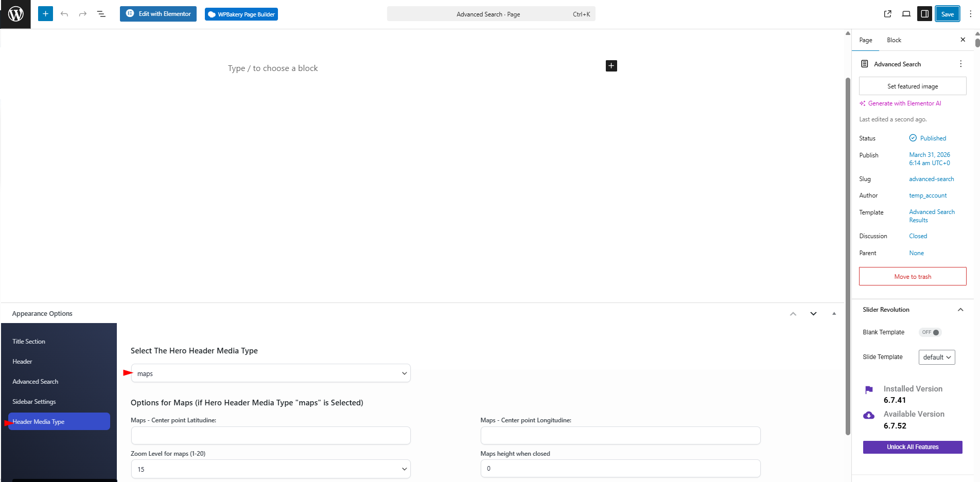Screen dimensions: 980x482
Task: Open the Document Overview list icon
Action: pyautogui.click(x=101, y=14)
